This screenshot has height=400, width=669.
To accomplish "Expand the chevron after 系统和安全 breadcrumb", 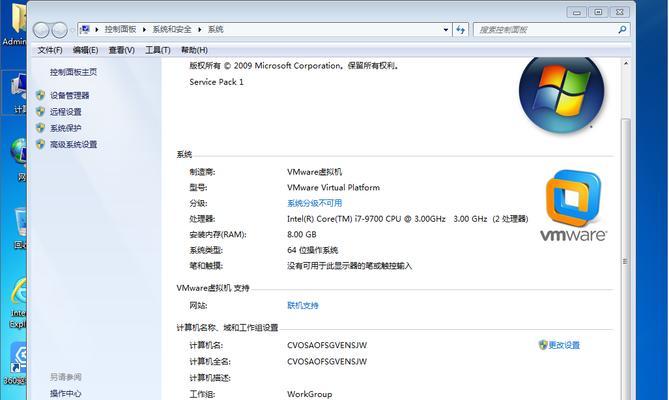I will [199, 29].
